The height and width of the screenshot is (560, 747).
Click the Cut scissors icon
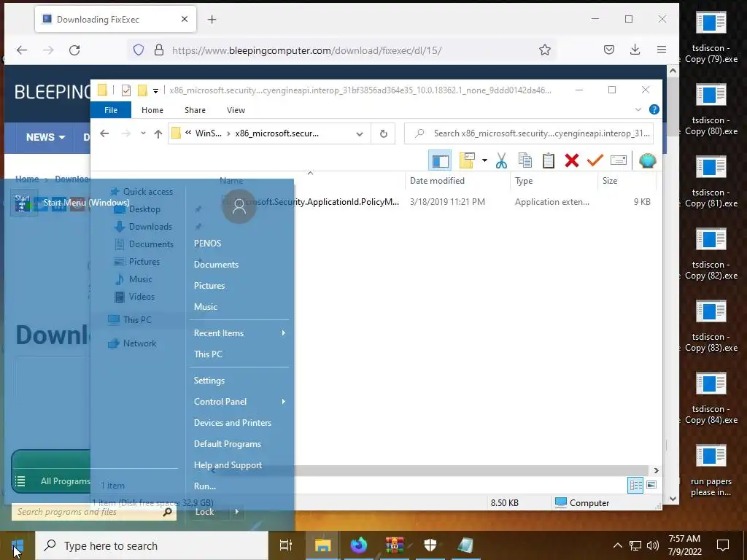[x=501, y=160]
